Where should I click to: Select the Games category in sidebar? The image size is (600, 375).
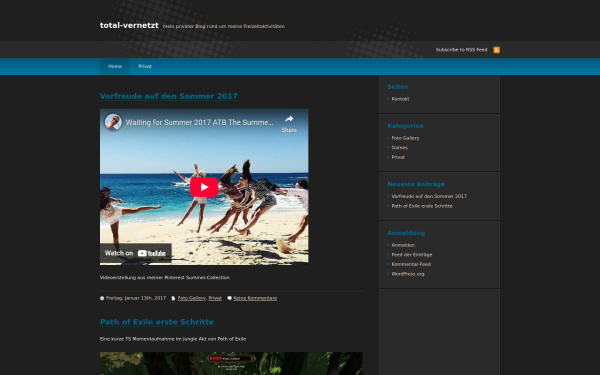tap(399, 147)
